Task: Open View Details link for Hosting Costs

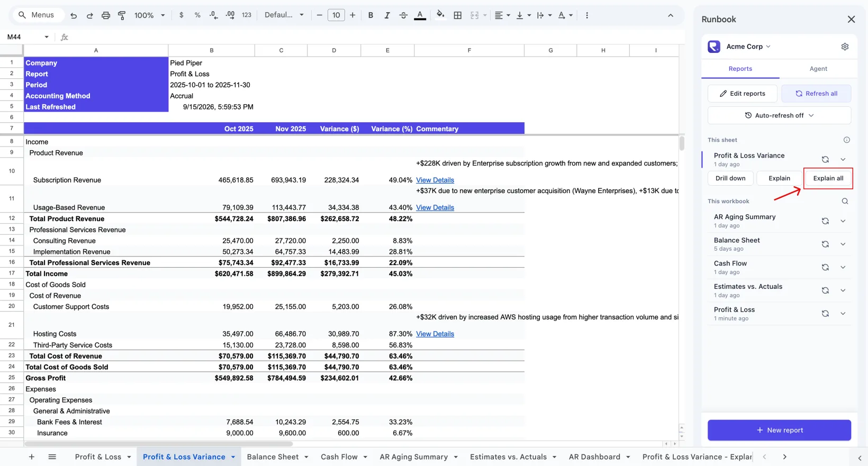Action: (435, 334)
